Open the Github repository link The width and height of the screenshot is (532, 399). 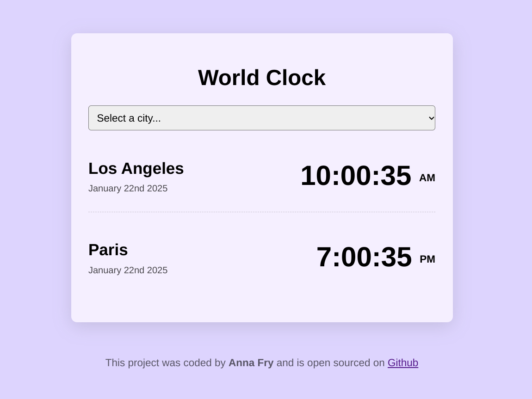(x=402, y=363)
